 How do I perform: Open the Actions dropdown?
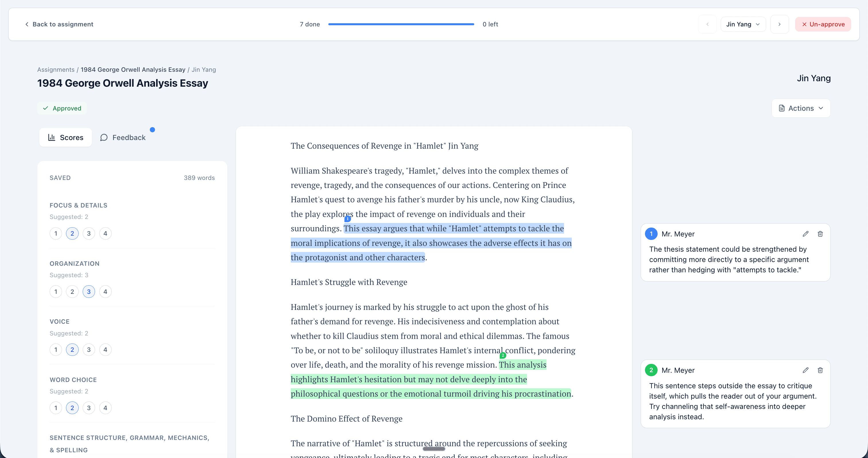tap(801, 108)
